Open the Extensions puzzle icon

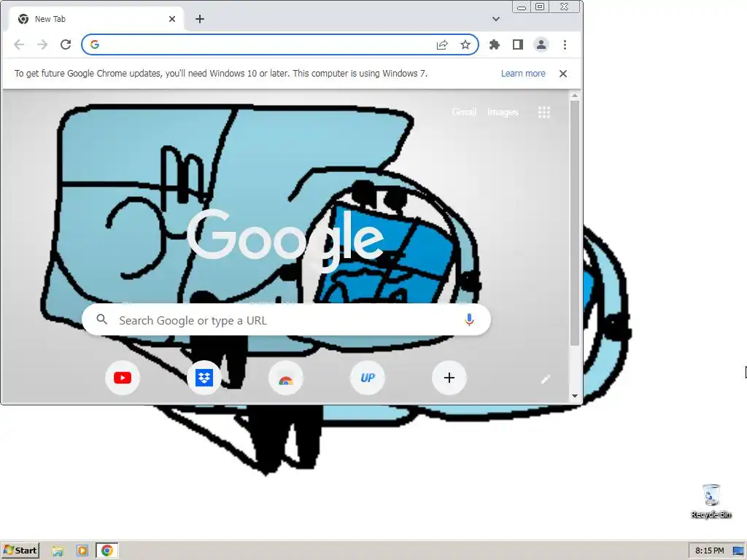495,44
